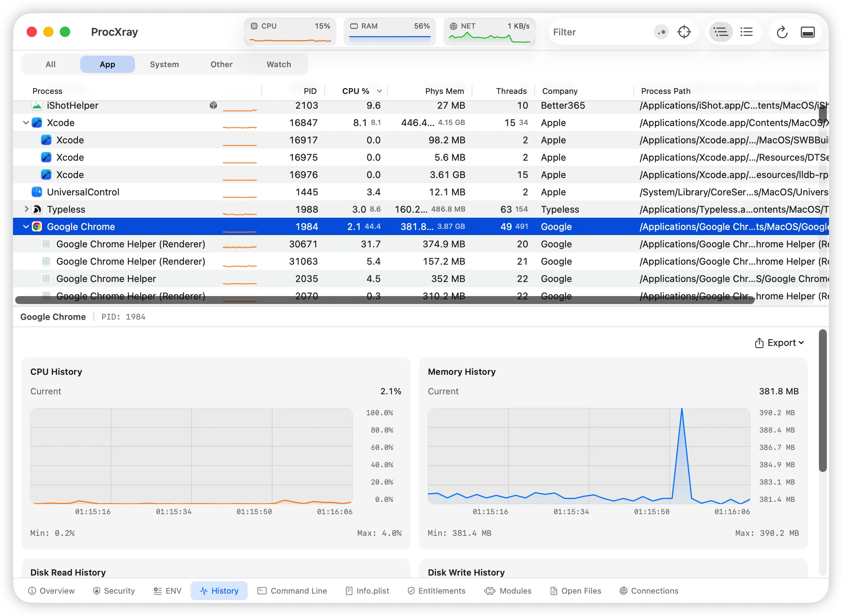This screenshot has width=842, height=616.
Task: Sort by the CPU % column header
Action: [356, 91]
